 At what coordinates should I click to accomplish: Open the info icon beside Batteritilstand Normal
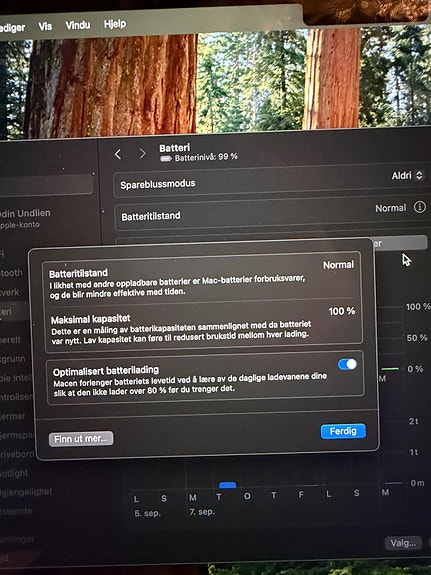click(420, 207)
